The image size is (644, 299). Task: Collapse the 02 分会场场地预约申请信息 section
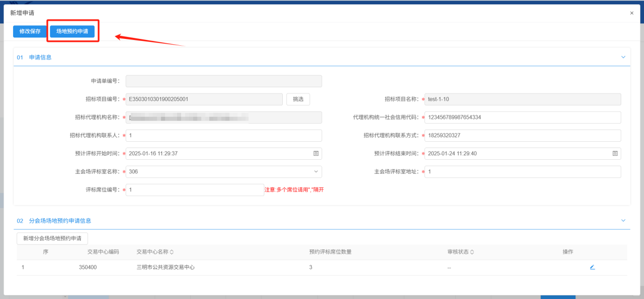(623, 221)
